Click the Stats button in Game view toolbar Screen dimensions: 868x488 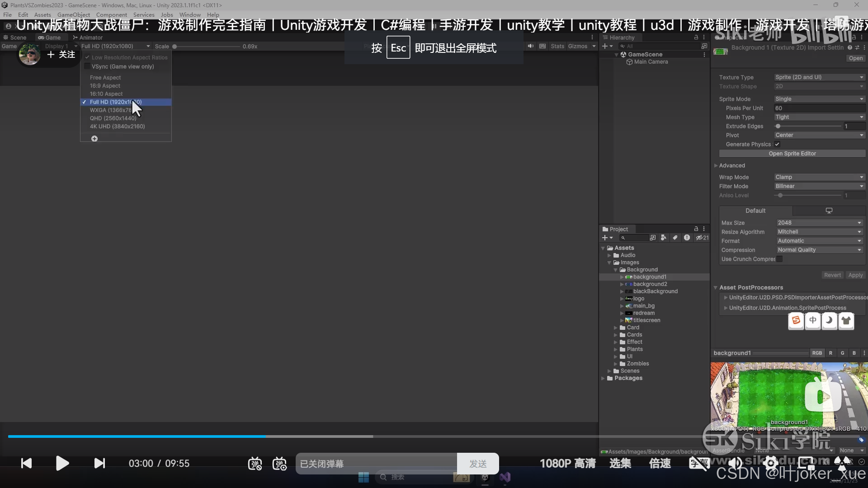click(x=557, y=46)
